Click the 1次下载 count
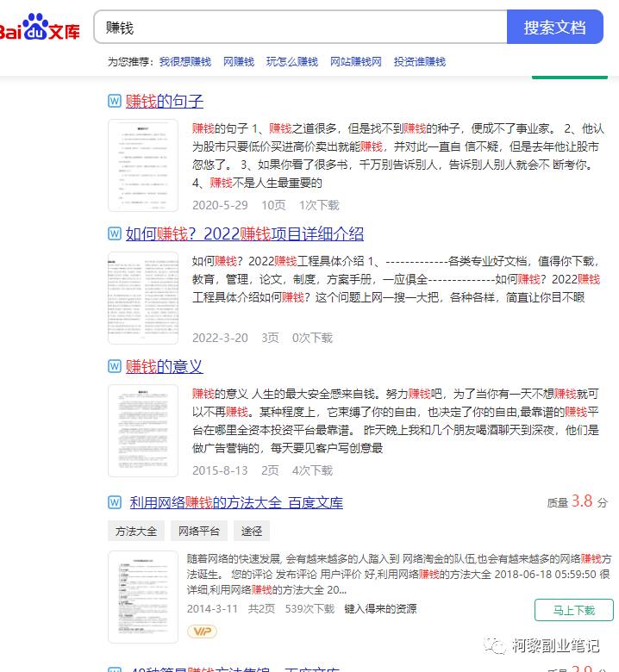 [x=319, y=205]
